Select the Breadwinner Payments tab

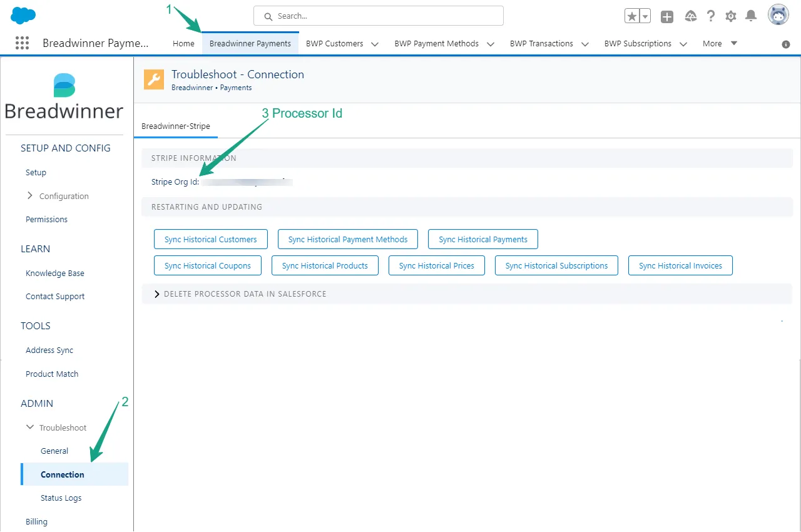click(x=250, y=44)
